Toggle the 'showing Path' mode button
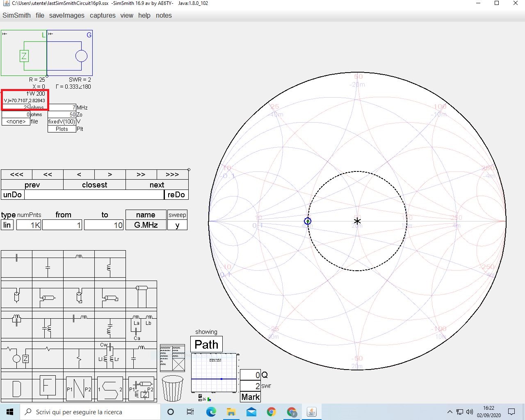 [206, 345]
